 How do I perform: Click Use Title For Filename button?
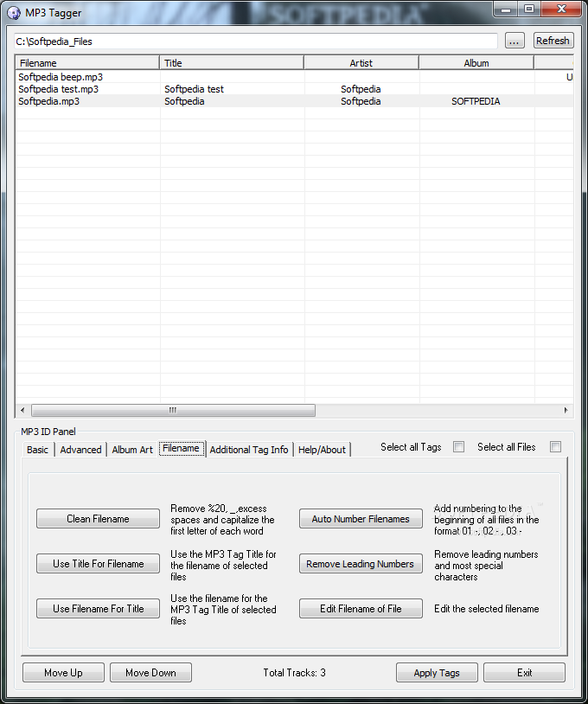pos(98,564)
